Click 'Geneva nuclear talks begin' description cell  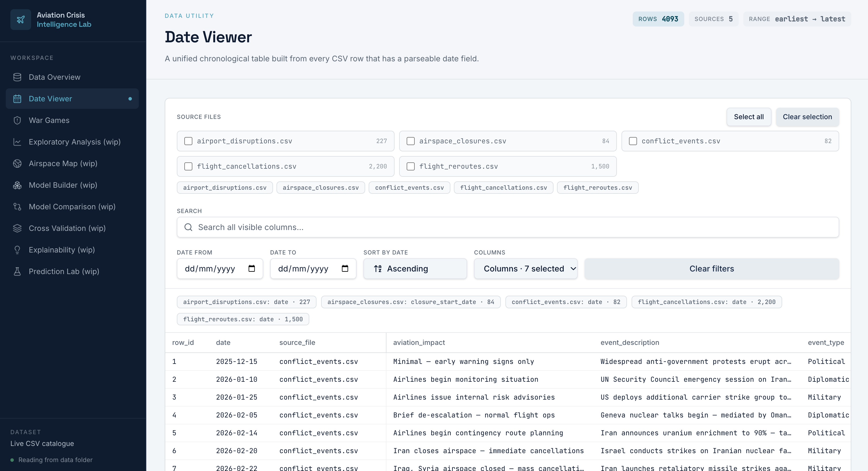click(695, 415)
